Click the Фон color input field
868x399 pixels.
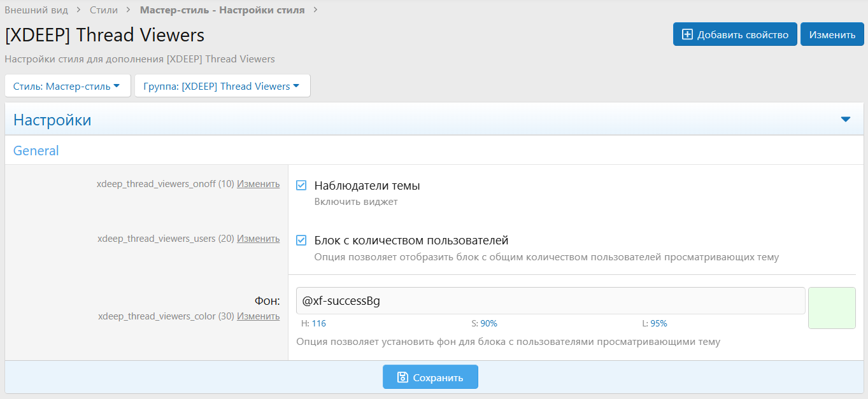tap(550, 301)
